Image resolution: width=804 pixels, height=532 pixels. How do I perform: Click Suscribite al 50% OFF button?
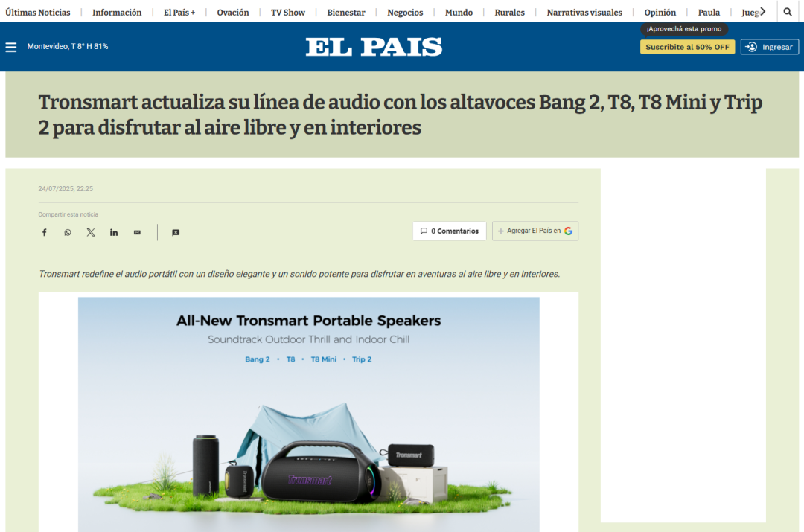687,47
